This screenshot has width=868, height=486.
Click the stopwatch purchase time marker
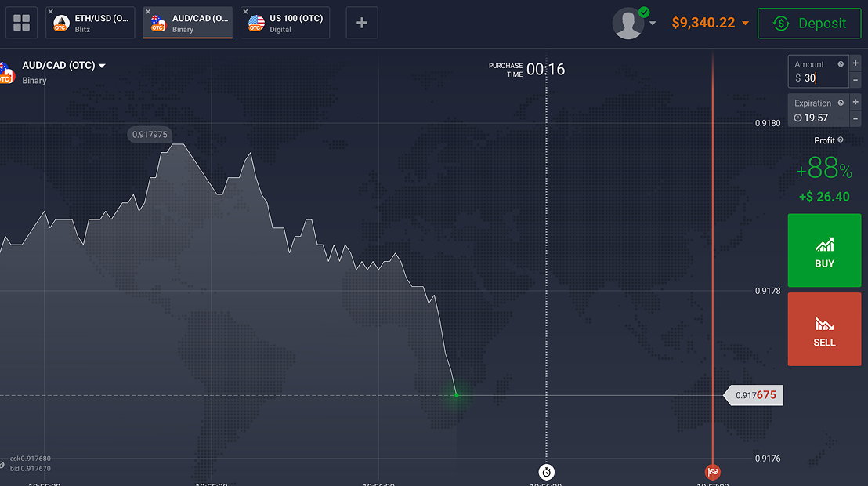[547, 472]
